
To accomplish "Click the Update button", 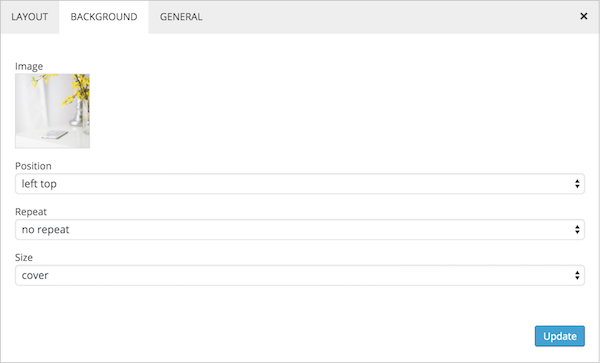I will click(x=559, y=336).
